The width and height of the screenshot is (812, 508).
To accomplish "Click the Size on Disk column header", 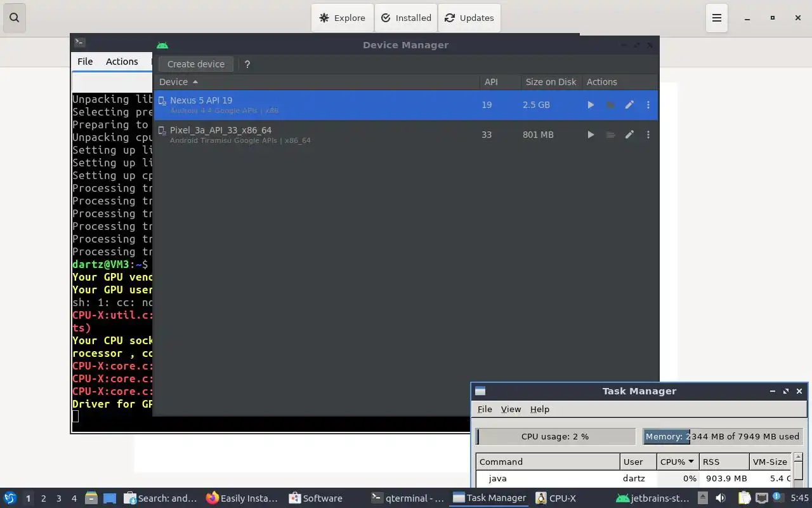I will point(551,82).
